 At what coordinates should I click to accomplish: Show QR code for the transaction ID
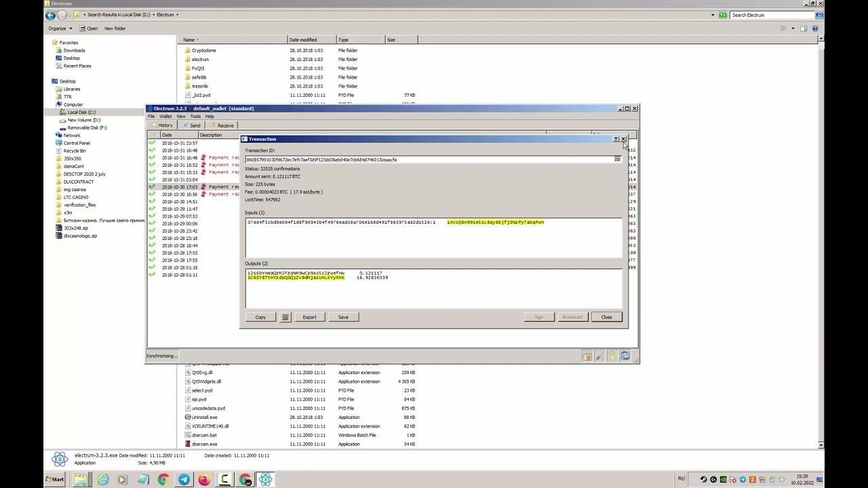(617, 159)
